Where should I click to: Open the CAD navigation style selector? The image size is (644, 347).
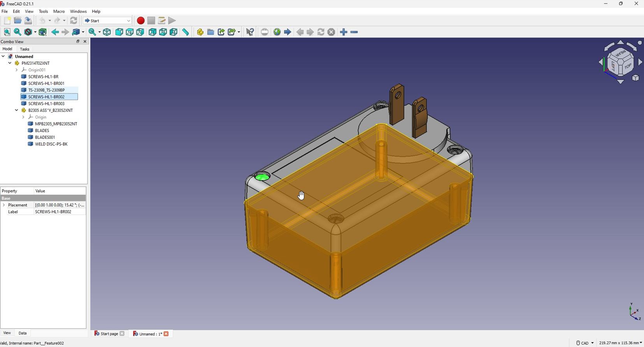click(585, 343)
